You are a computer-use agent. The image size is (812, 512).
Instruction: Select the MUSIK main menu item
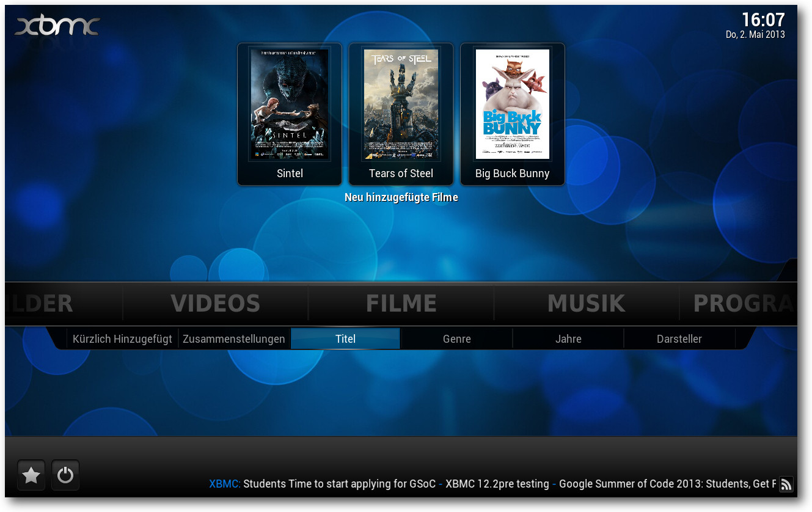point(587,304)
